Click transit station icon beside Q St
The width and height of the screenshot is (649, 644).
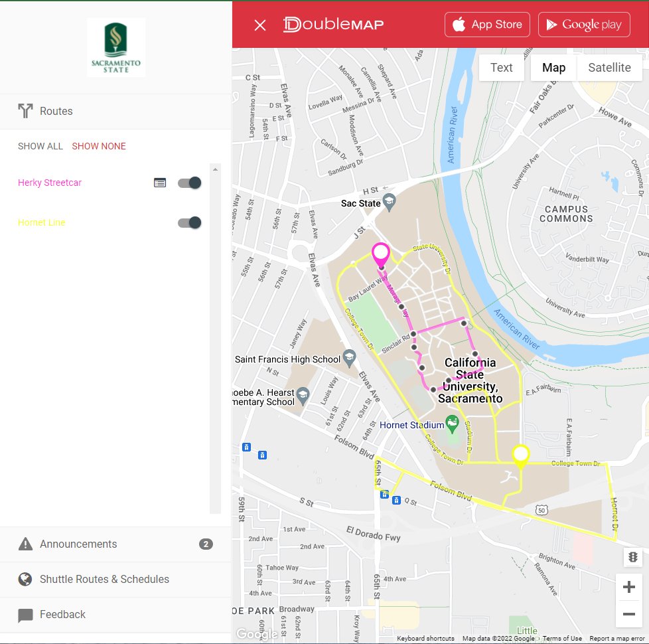(x=396, y=501)
